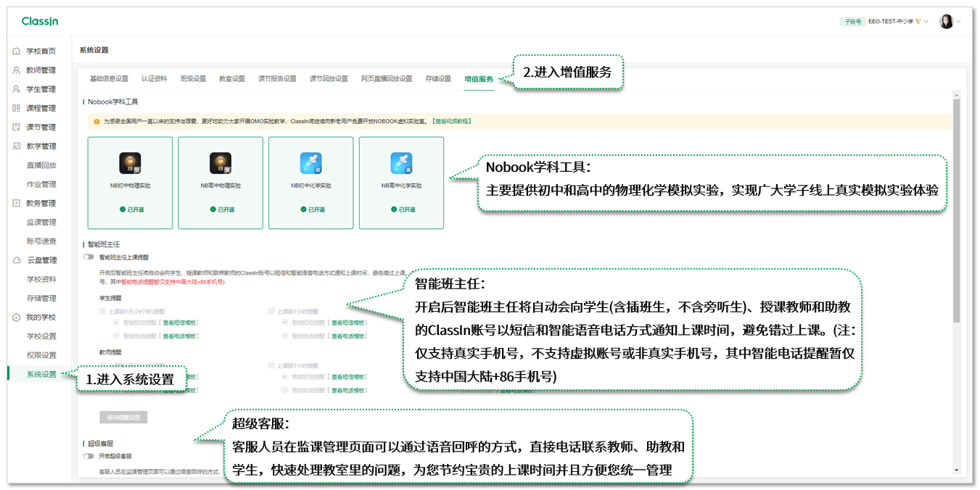Open the NB高中物理实验 lightbulb app icon
The image size is (980, 490).
[221, 163]
